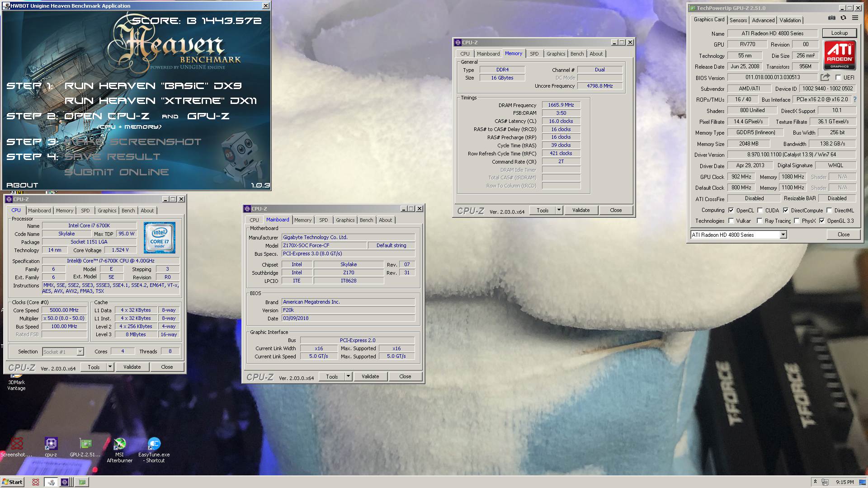Image resolution: width=868 pixels, height=488 pixels.
Task: Click Close in CPU-Z Mainboard window
Action: pyautogui.click(x=405, y=376)
